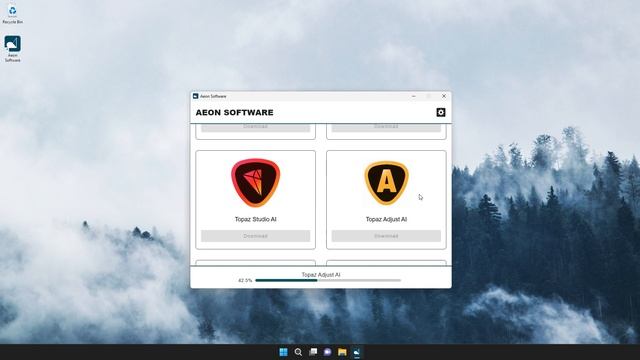Screen dimensions: 640x360
Task: Click the download percentage value
Action: [245, 280]
